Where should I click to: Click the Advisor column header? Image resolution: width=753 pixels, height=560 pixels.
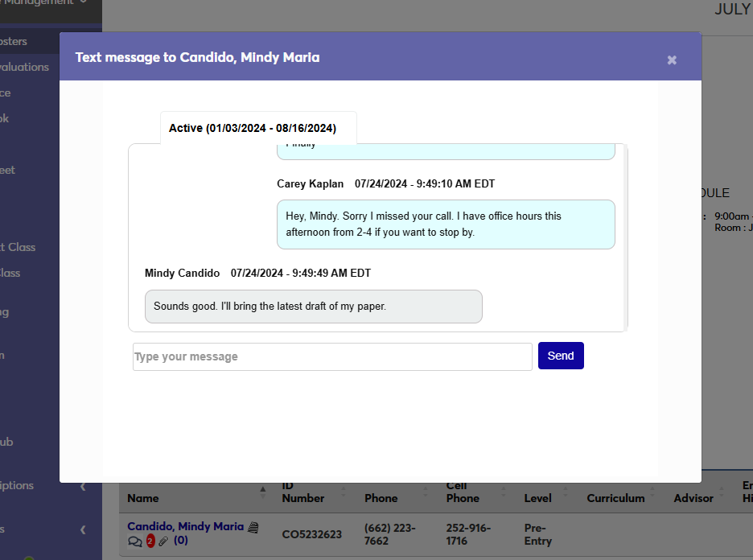[x=693, y=498]
